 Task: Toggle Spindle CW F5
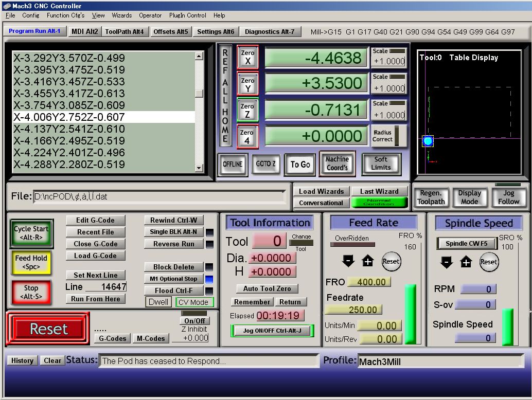[x=467, y=243]
